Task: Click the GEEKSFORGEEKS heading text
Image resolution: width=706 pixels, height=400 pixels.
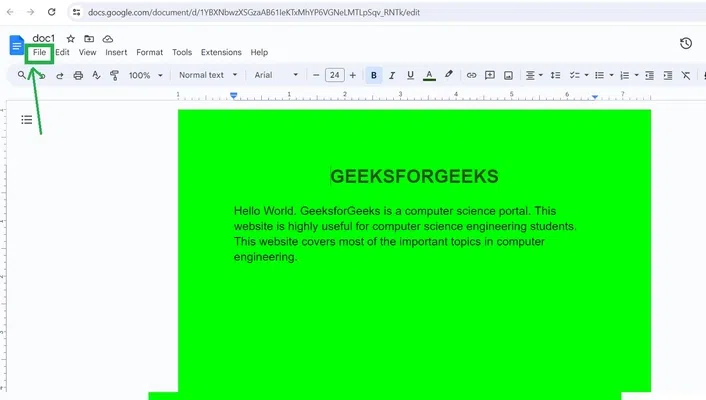Action: tap(414, 176)
